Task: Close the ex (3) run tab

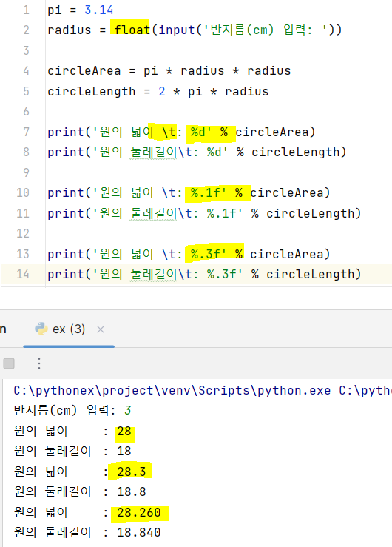Action: pyautogui.click(x=101, y=329)
